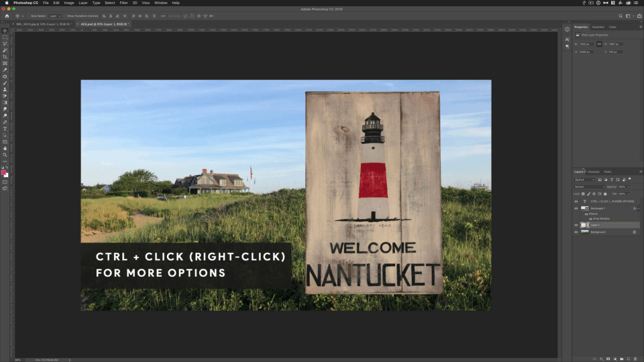Open the Info panel icon

(x=568, y=29)
